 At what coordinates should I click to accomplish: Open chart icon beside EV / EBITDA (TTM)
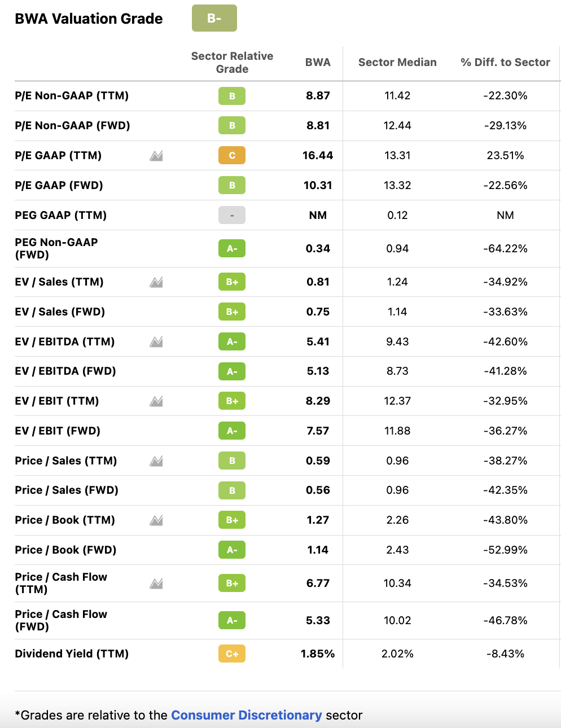pos(156,342)
